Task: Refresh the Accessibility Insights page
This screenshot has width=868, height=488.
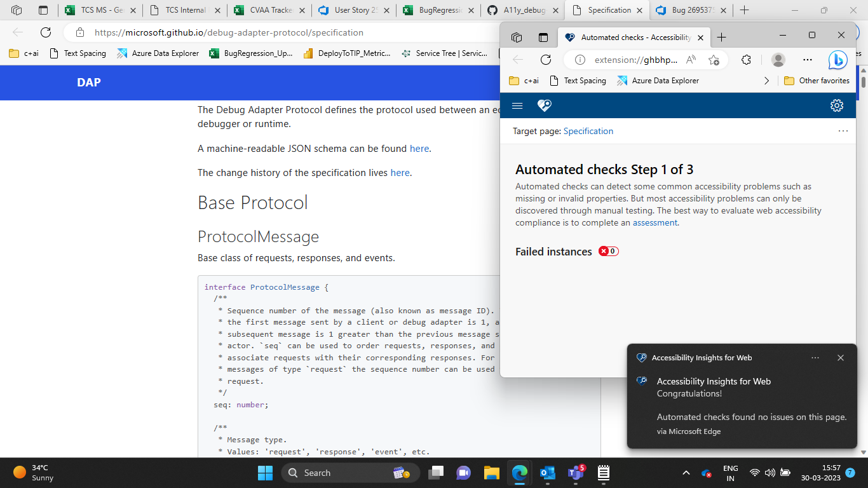Action: (x=546, y=60)
